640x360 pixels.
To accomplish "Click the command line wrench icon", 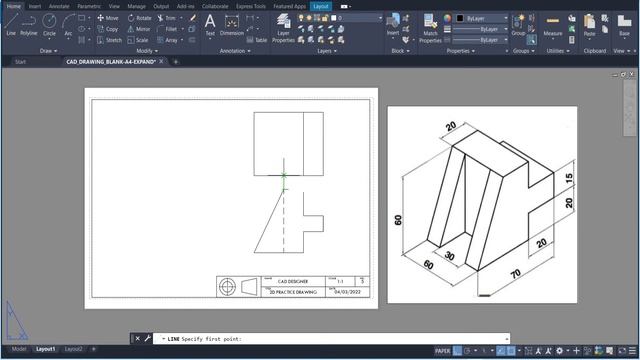I will 147,338.
